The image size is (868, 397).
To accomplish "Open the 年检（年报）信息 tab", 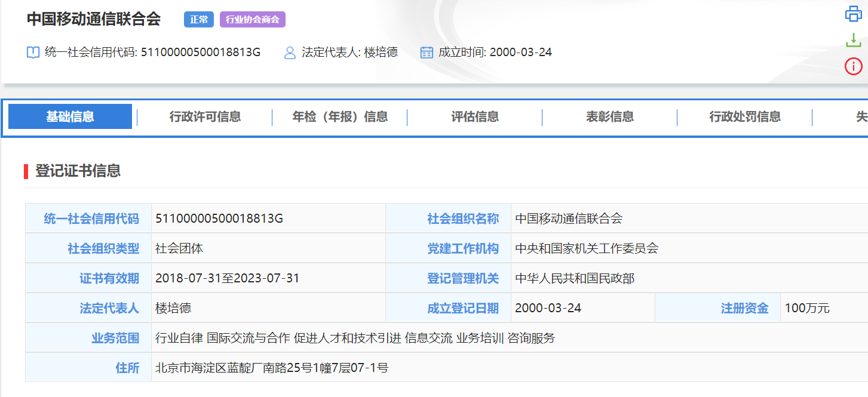I will (x=340, y=116).
